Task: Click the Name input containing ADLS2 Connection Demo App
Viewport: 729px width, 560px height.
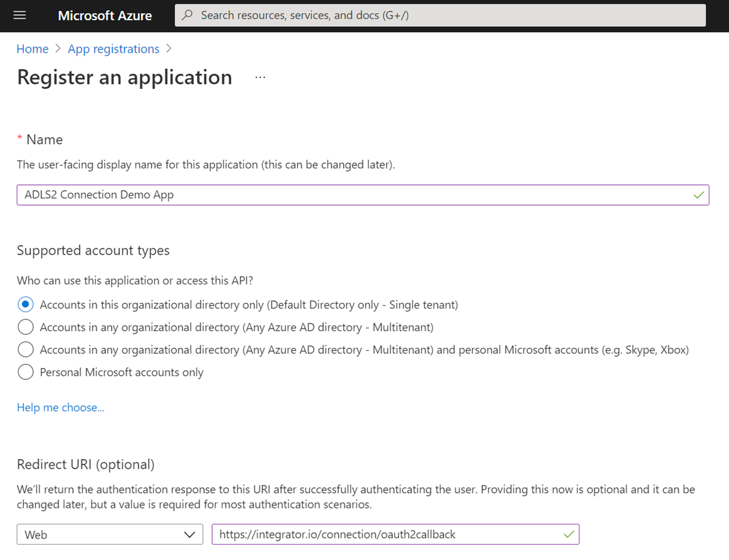Action: [x=363, y=195]
